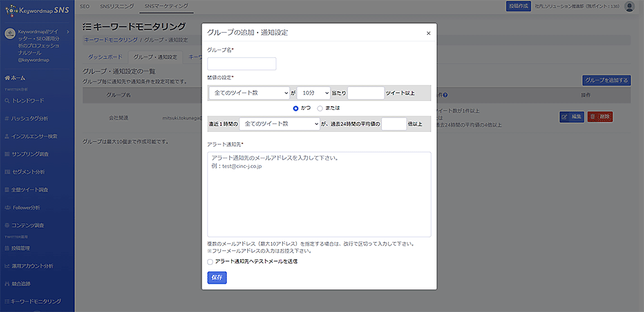Image resolution: width=644 pixels, height=312 pixels.
Task: Open the first 全てのツイート数 dropdown
Action: tap(249, 93)
